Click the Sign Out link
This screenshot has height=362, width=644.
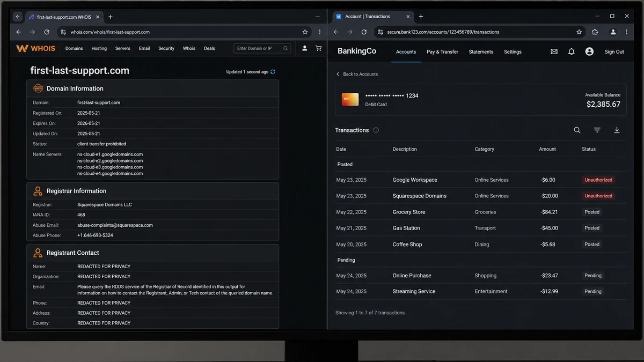[x=614, y=52]
